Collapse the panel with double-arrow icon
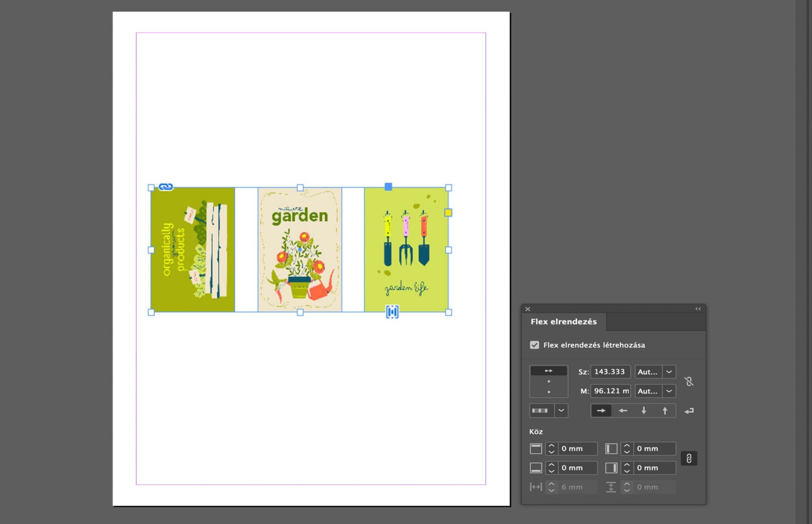812x524 pixels. tap(698, 309)
